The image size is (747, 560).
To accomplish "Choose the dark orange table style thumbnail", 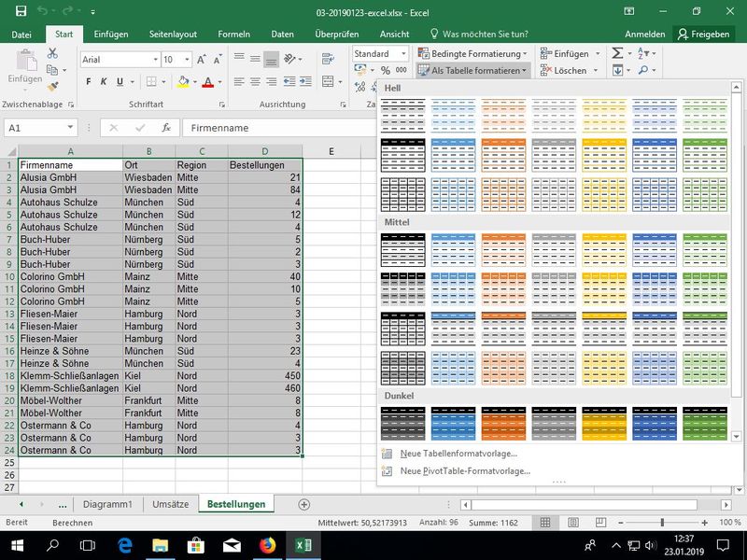I will coord(503,424).
